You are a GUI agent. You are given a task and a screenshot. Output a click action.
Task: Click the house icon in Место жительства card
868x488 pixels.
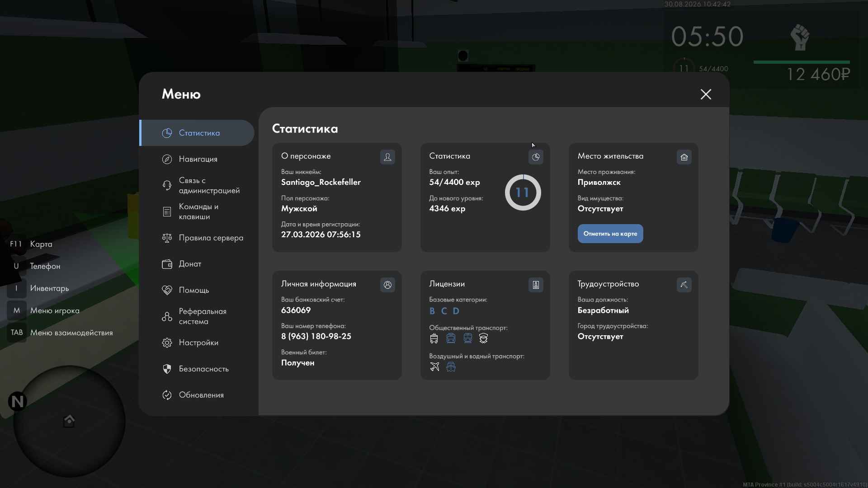[684, 157]
